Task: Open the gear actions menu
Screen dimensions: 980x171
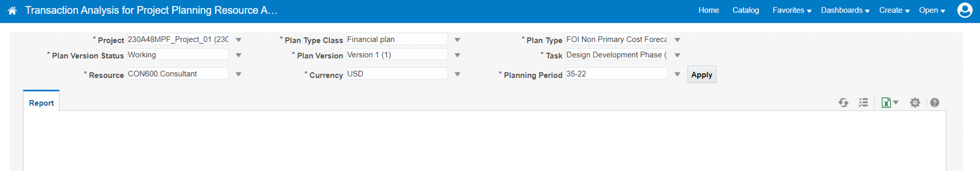Action: click(x=915, y=103)
